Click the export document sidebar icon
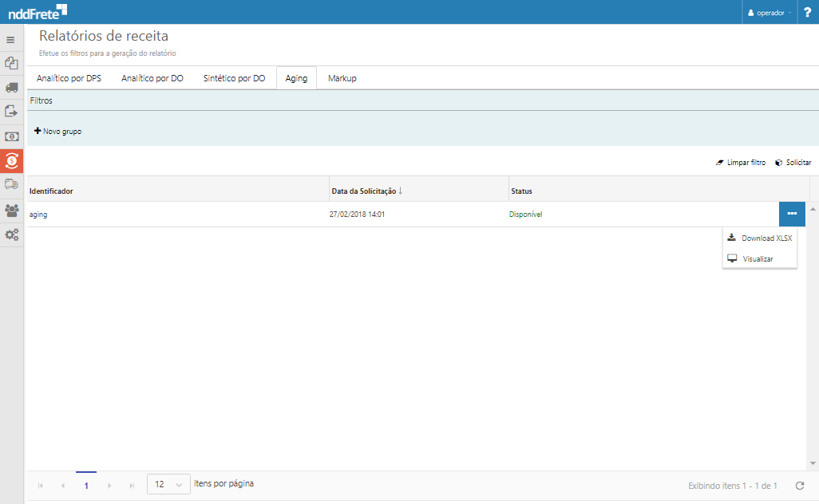819x504 pixels. 11,112
